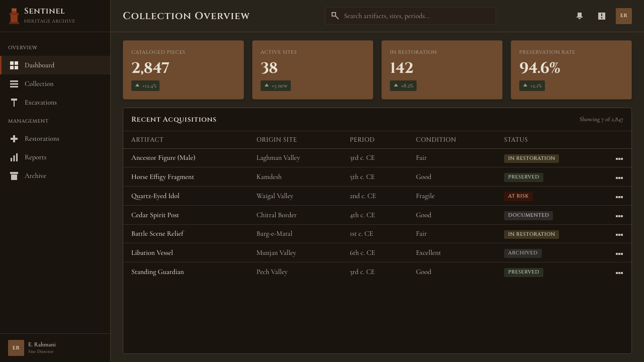Sort by the Origin Site column header
644x362 pixels.
coord(277,140)
